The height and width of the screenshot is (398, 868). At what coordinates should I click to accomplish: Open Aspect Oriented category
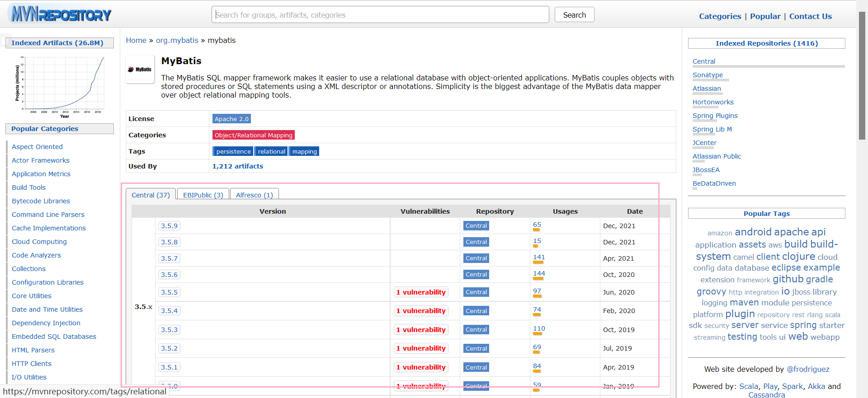tap(37, 147)
